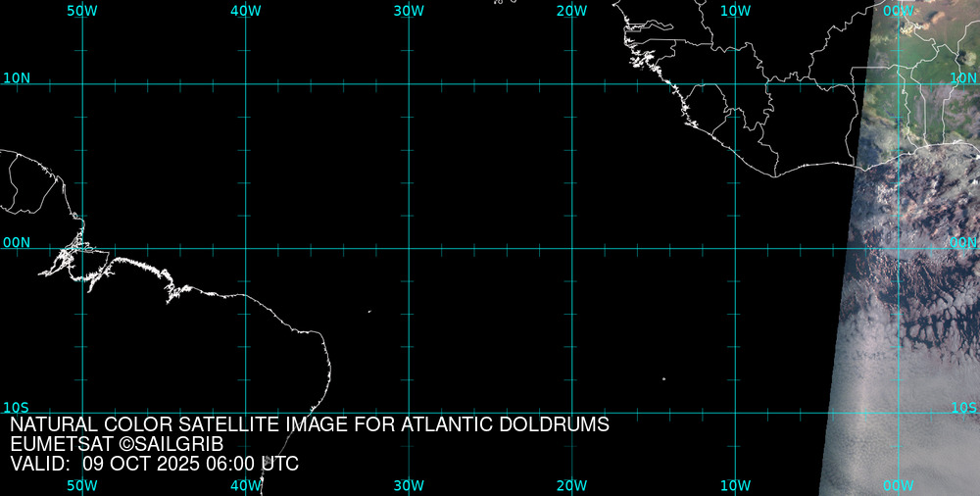The image size is (980, 496).
Task: Click the 50W longitude label along the top
Action: 82,10
